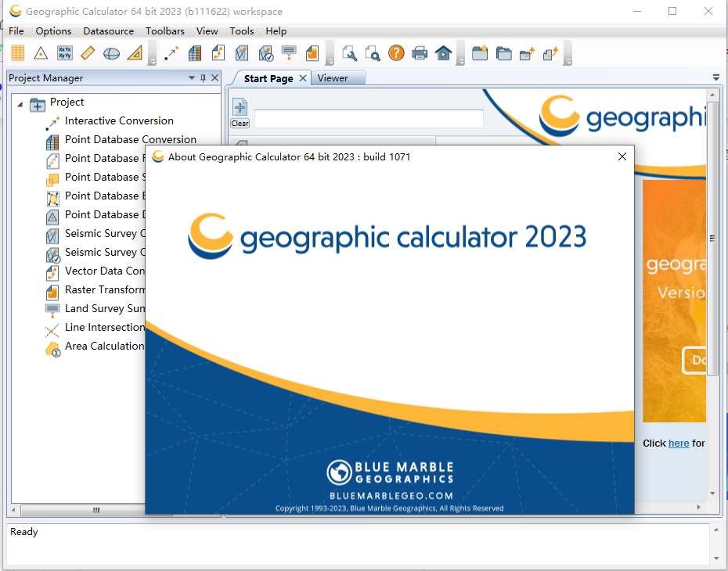Open the Project Manager panel options dropdown
The image size is (728, 571).
tap(191, 78)
